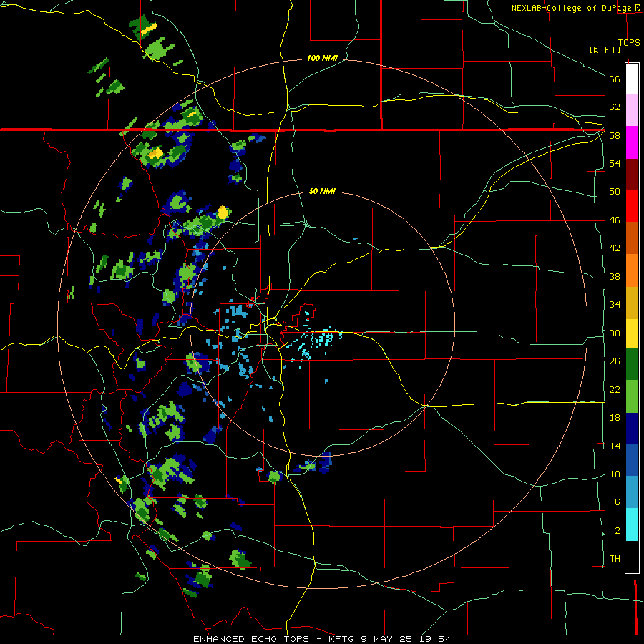Image resolution: width=644 pixels, height=644 pixels.
Task: Select the bright red legend swatch
Action: click(x=632, y=206)
